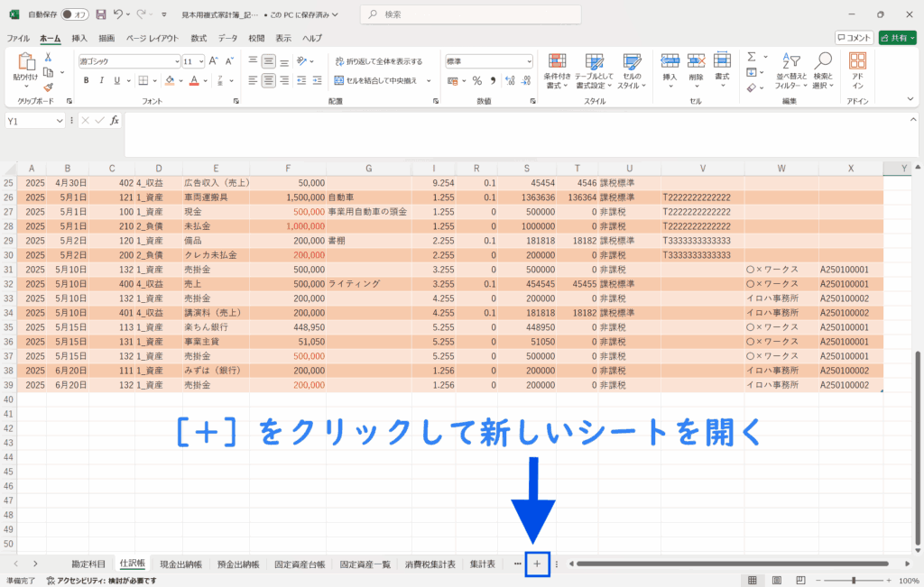Viewport: 924px width, 587px height.
Task: Click the accessibility status bar message
Action: click(x=102, y=581)
